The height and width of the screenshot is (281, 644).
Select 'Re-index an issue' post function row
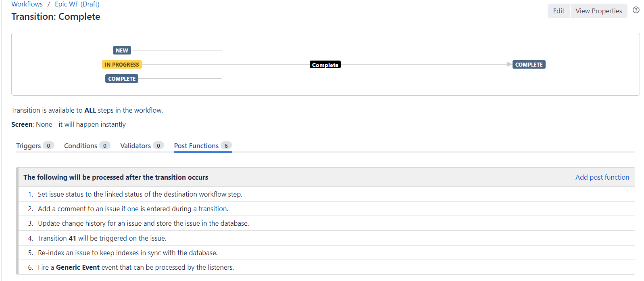(326, 253)
